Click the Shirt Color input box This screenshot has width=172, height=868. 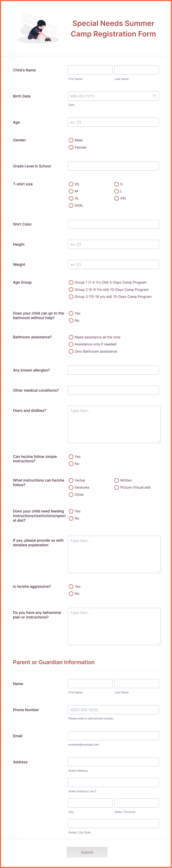113,224
